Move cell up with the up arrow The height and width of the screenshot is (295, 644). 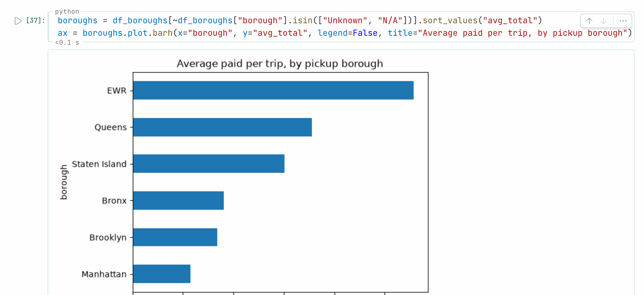589,21
